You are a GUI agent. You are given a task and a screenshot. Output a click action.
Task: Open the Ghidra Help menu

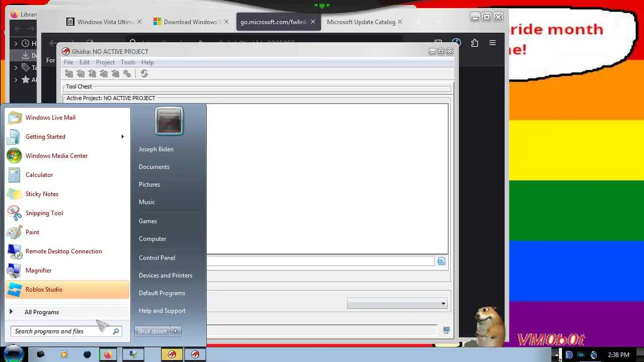point(147,62)
